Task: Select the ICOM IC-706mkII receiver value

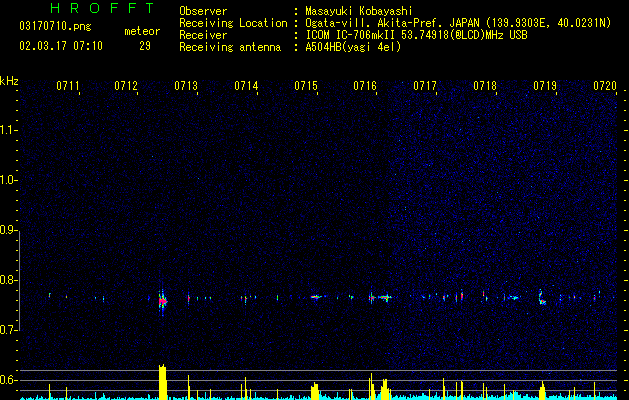Action: [x=416, y=35]
